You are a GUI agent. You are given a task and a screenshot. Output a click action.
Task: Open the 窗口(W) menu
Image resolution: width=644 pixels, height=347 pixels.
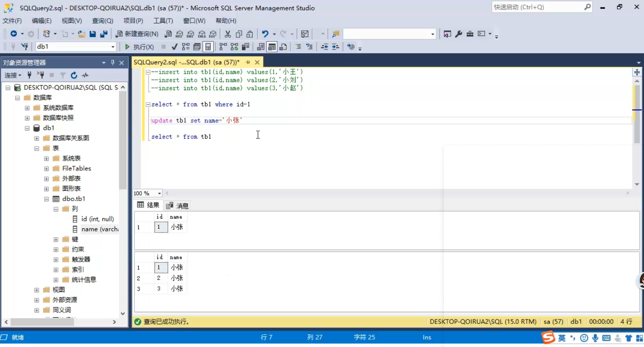coord(194,21)
